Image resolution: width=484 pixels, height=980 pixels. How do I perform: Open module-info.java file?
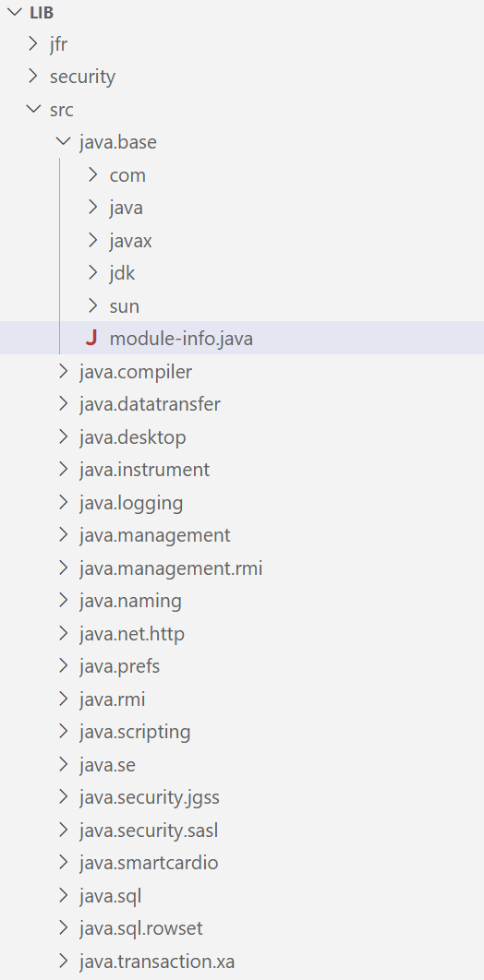click(x=242, y=338)
